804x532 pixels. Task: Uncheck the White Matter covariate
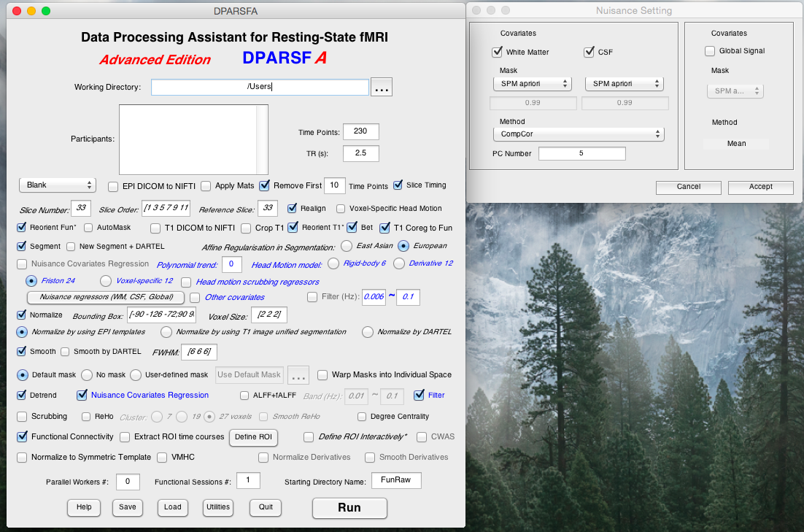[498, 53]
